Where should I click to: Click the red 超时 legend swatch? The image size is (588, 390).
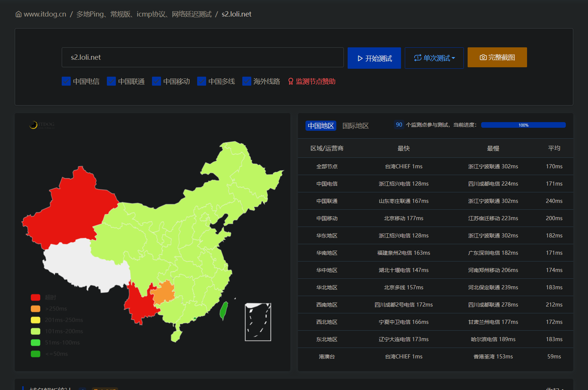[35, 298]
